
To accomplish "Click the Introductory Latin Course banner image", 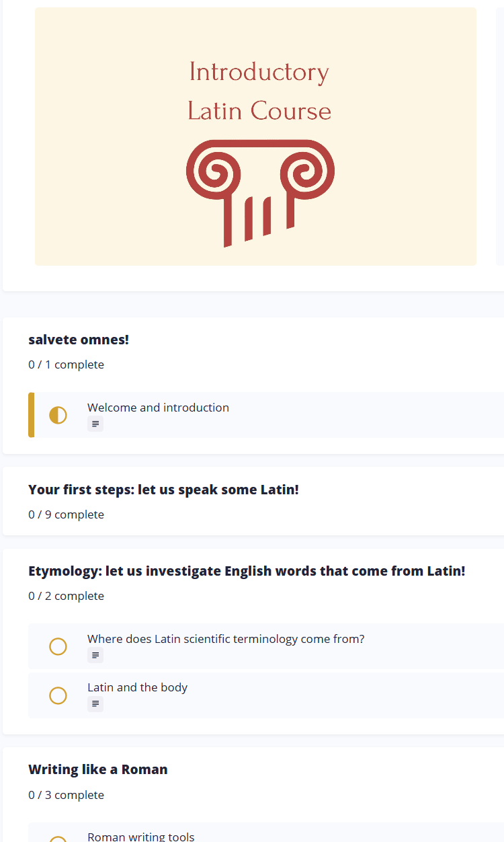I will 255,137.
